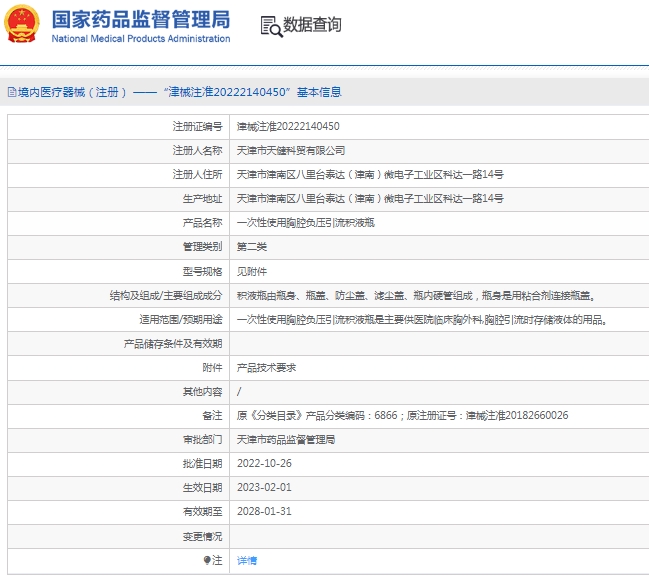This screenshot has height=583, width=649.
Task: Click 国家药品监督管理局 site title
Action: point(141,19)
